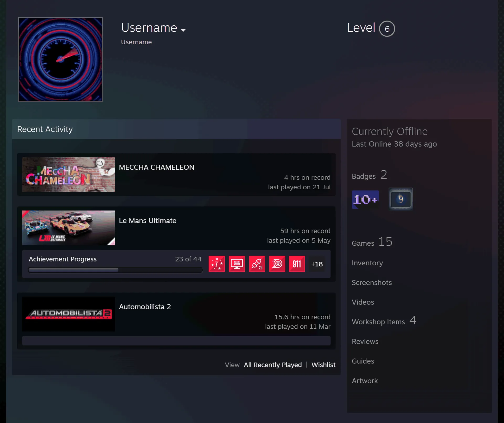Screen dimensions: 504x423
Task: Open the MECCHA CHAMELEON game thumbnail
Action: (69, 174)
